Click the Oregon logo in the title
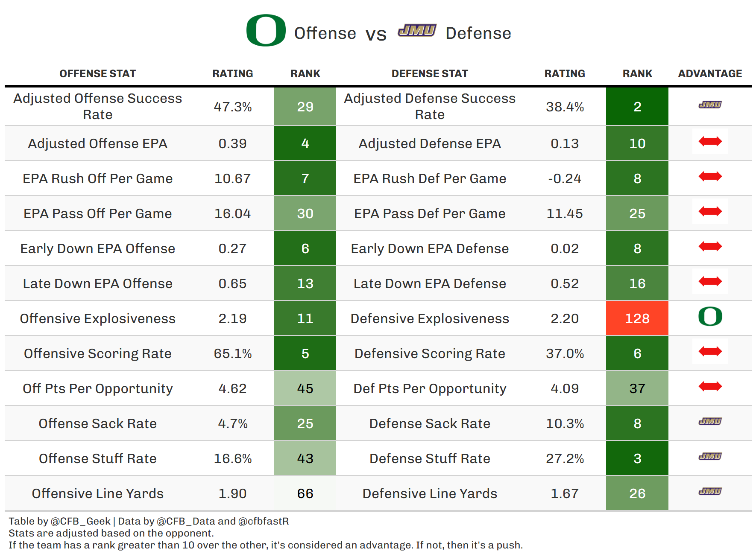 266,31
